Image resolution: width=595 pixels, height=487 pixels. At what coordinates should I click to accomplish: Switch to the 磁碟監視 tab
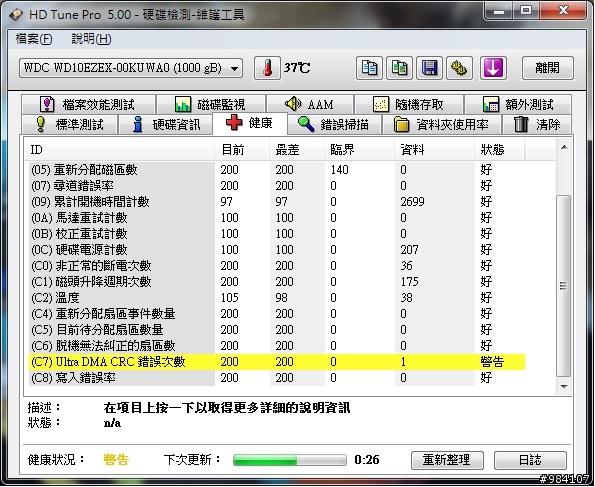click(x=211, y=104)
